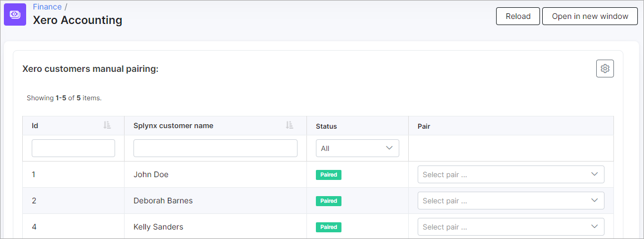The height and width of the screenshot is (239, 644).
Task: Sort by Id column icon
Action: click(x=107, y=125)
